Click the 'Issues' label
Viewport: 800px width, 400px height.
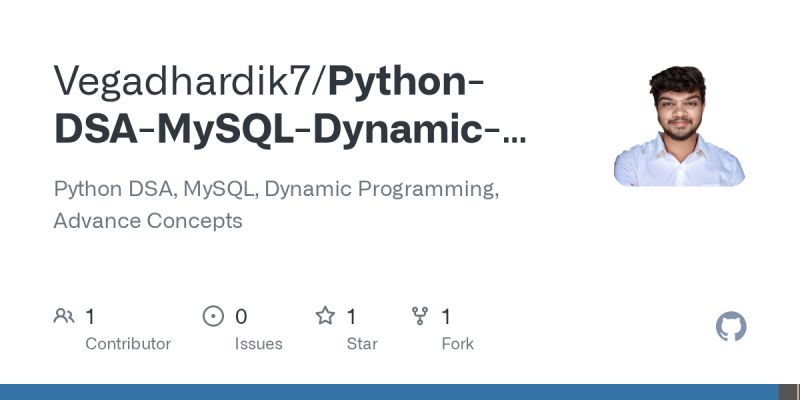[x=258, y=344]
